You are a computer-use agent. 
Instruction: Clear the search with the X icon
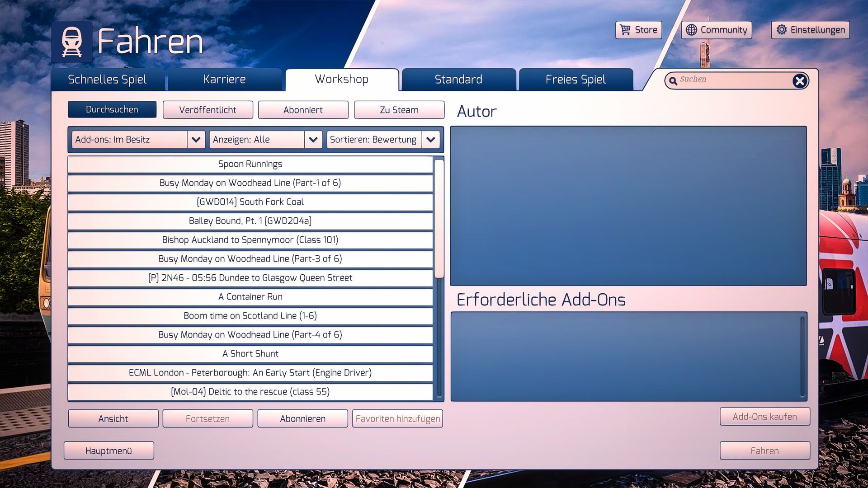point(799,80)
